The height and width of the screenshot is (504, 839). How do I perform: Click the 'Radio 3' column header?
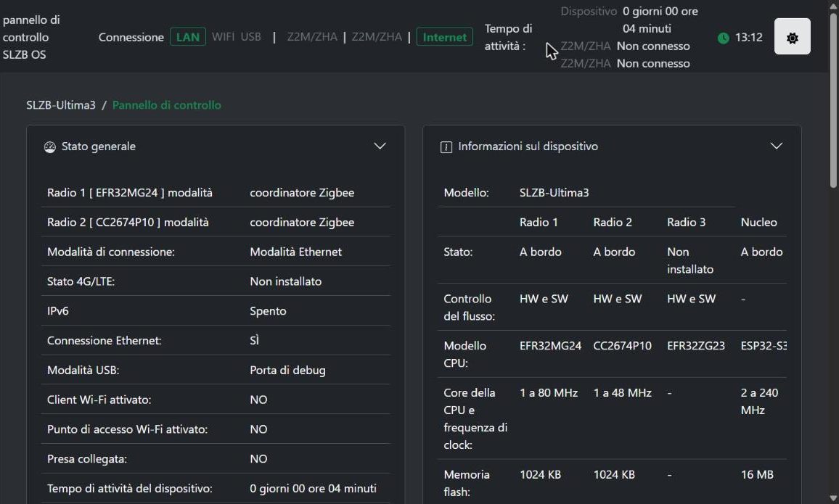[x=686, y=223]
